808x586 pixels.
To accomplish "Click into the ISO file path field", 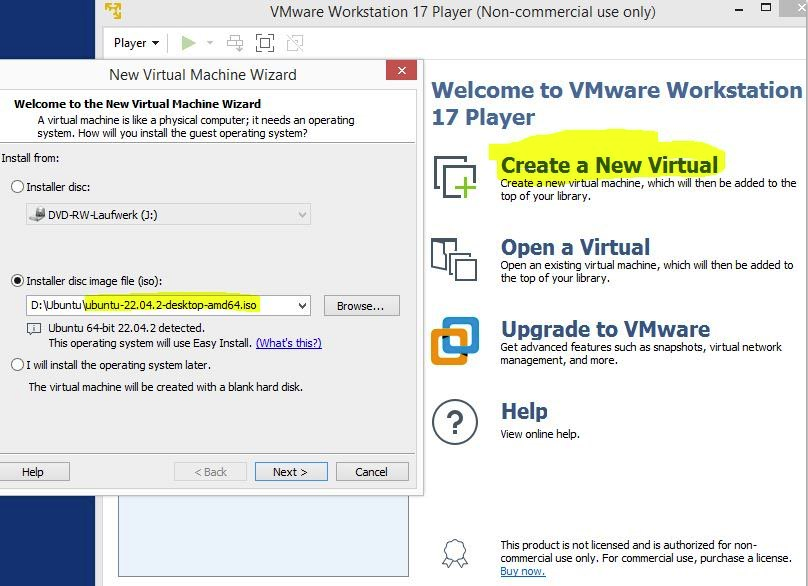I will click(x=161, y=306).
